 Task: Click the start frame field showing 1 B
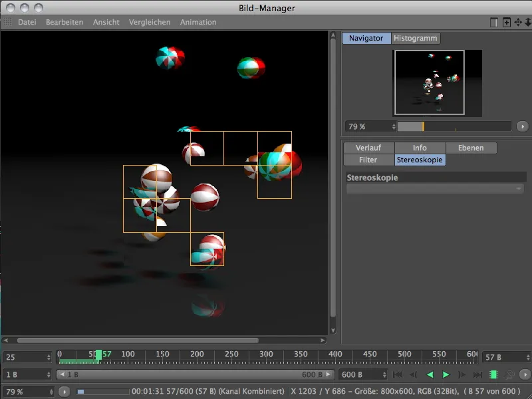point(27,374)
